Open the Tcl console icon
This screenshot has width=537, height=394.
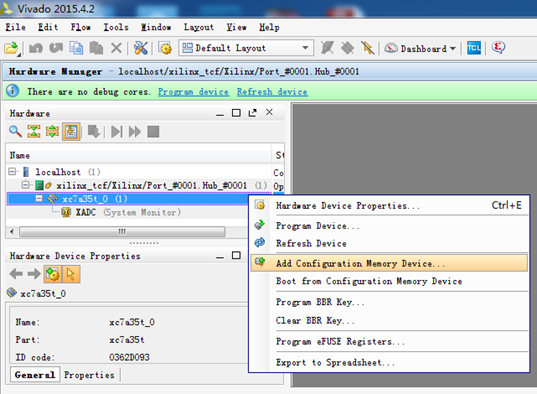coord(474,48)
